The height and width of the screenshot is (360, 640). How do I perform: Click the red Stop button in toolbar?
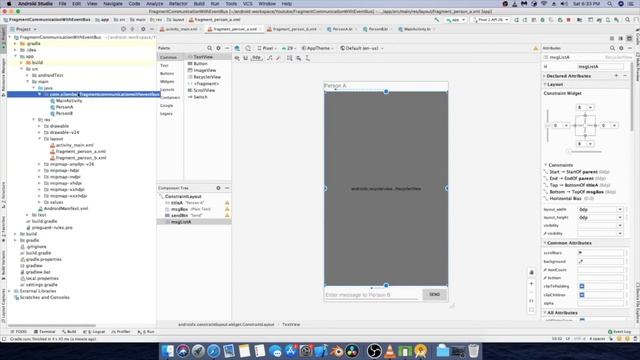(569, 20)
